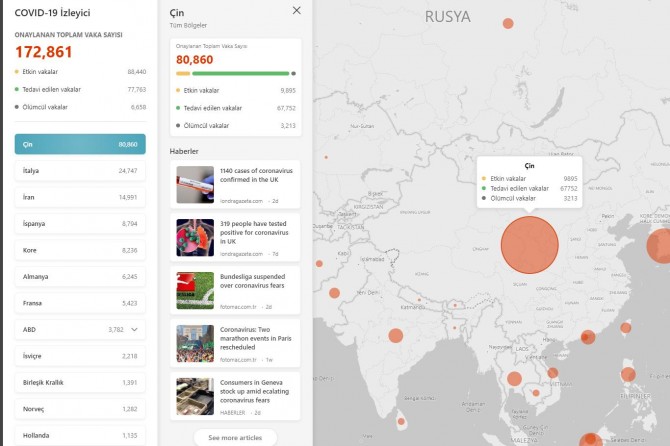Image resolution: width=670 pixels, height=446 pixels.
Task: Select Fransa in the country list
Action: (x=80, y=302)
